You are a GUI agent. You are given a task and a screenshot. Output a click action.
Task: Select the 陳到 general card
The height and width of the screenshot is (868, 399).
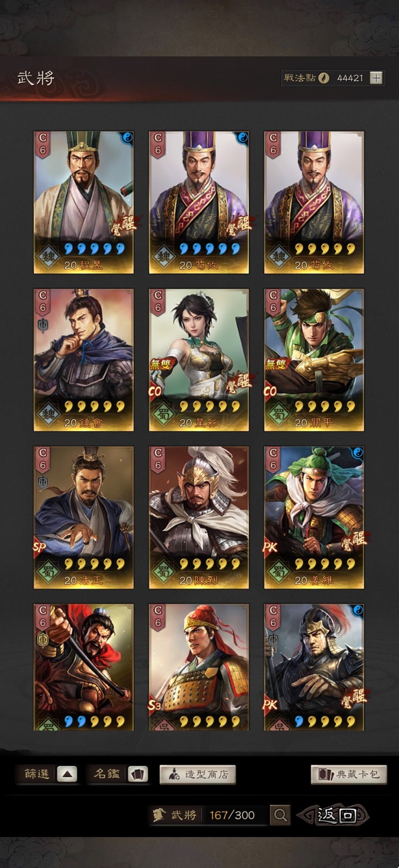click(198, 518)
